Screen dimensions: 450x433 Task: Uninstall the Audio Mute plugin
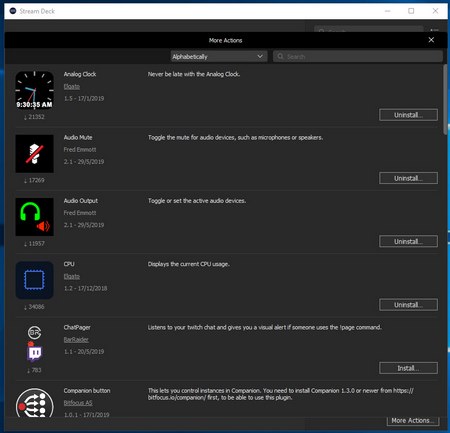click(x=408, y=178)
